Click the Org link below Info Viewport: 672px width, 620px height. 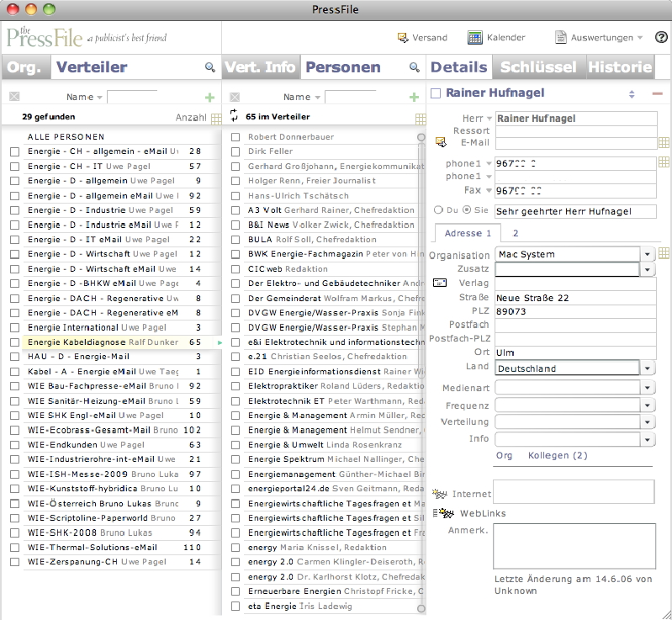[x=504, y=455]
